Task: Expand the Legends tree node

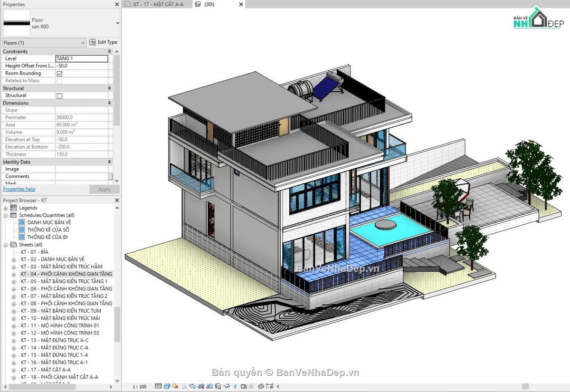Action: pos(6,208)
